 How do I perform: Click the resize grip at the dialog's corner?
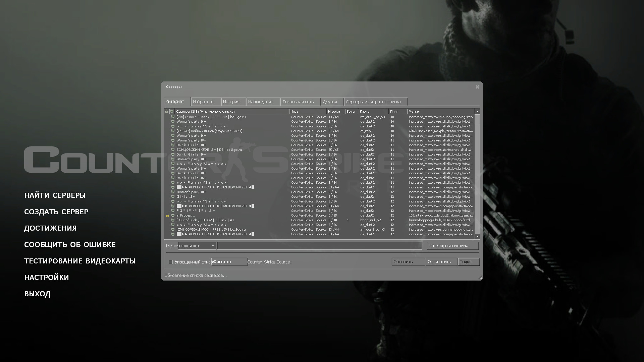point(480,278)
